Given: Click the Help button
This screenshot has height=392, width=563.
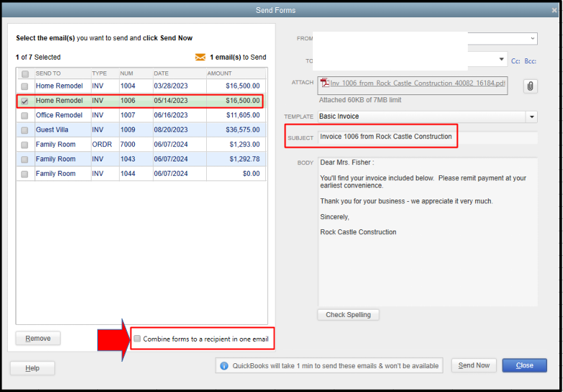Looking at the screenshot, I should tap(32, 368).
